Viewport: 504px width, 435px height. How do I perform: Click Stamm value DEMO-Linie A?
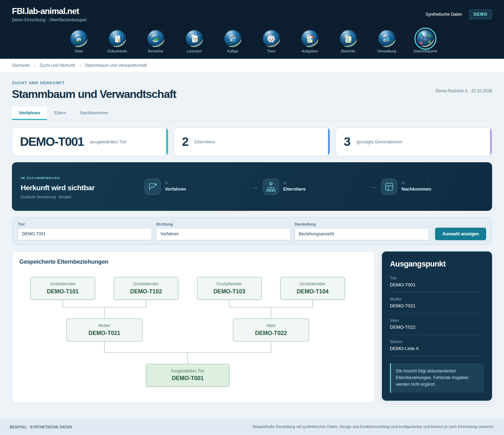click(404, 349)
